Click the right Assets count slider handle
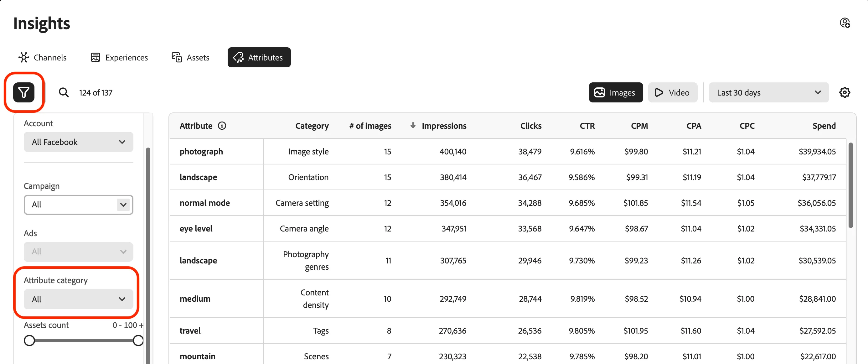 138,341
